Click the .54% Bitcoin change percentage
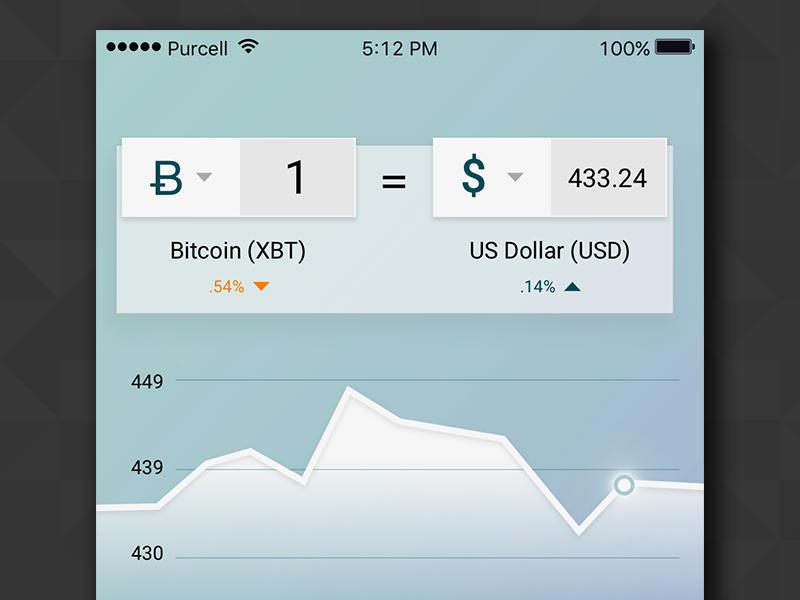The width and height of the screenshot is (800, 600). click(226, 287)
